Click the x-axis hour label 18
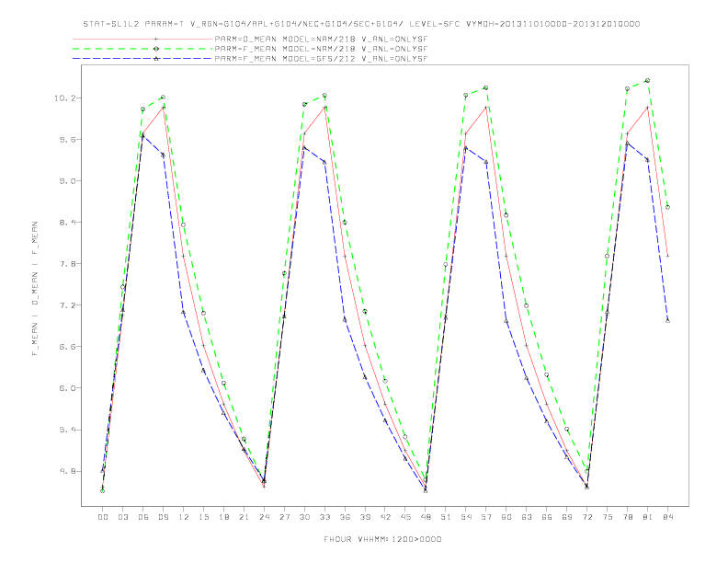The height and width of the screenshot is (563, 728). pos(223,517)
